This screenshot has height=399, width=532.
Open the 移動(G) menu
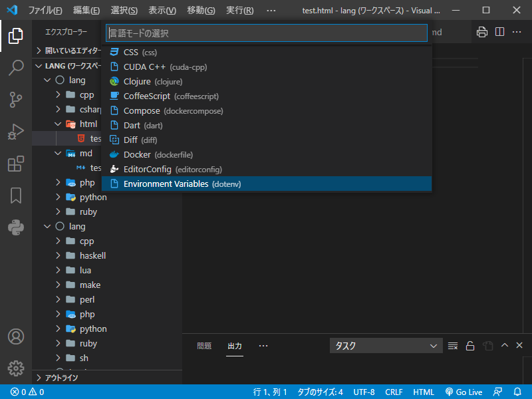tap(201, 10)
